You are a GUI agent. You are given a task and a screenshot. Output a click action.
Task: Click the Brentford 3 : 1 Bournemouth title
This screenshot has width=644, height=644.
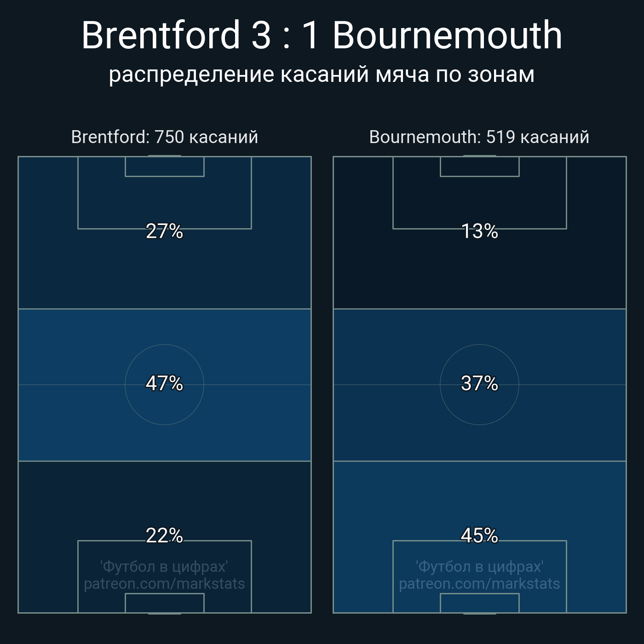point(322,35)
